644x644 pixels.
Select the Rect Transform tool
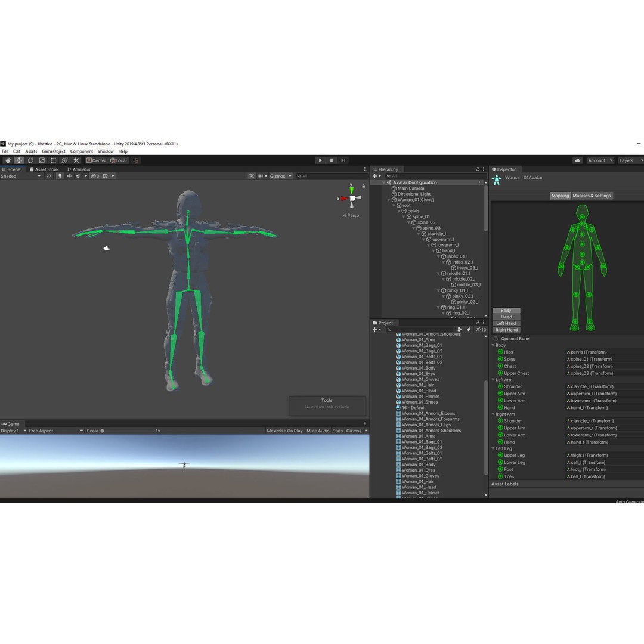(54, 160)
